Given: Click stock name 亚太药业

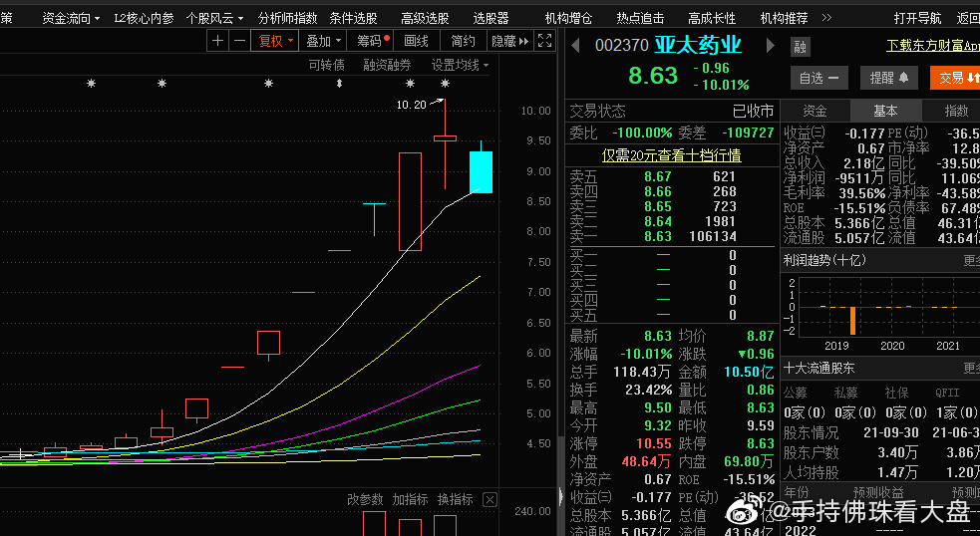Looking at the screenshot, I should (x=698, y=45).
